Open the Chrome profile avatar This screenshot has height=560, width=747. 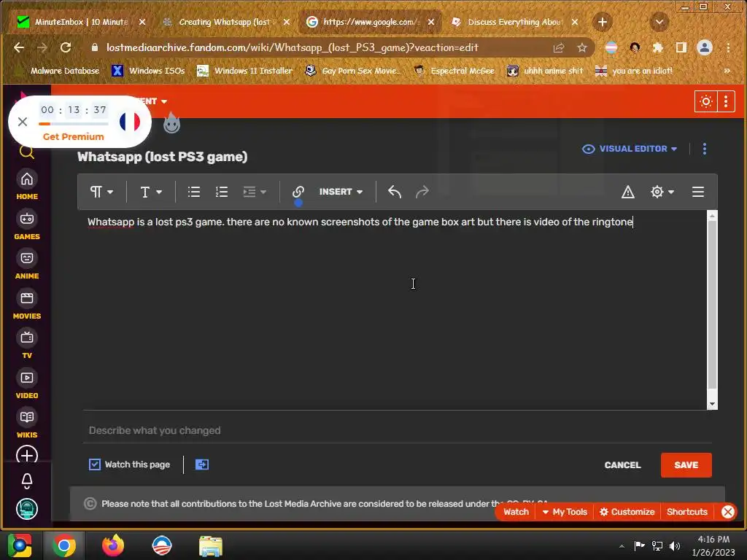[705, 47]
